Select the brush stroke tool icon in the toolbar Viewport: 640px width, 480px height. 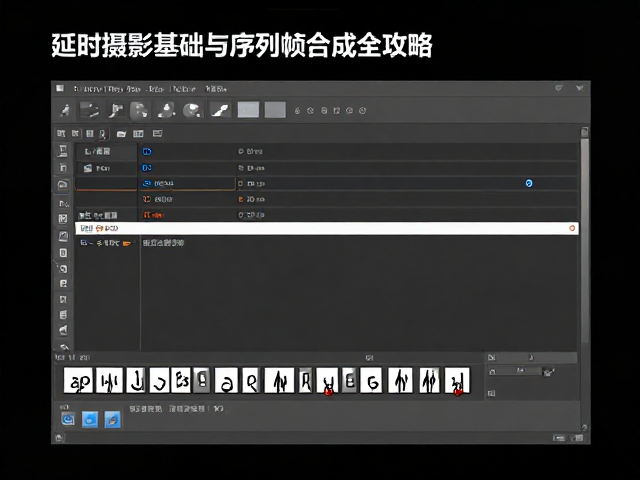point(220,110)
